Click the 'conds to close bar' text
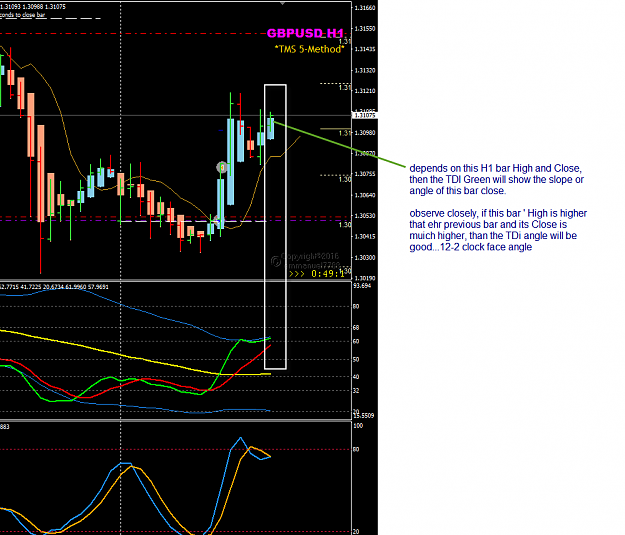 (x=22, y=15)
